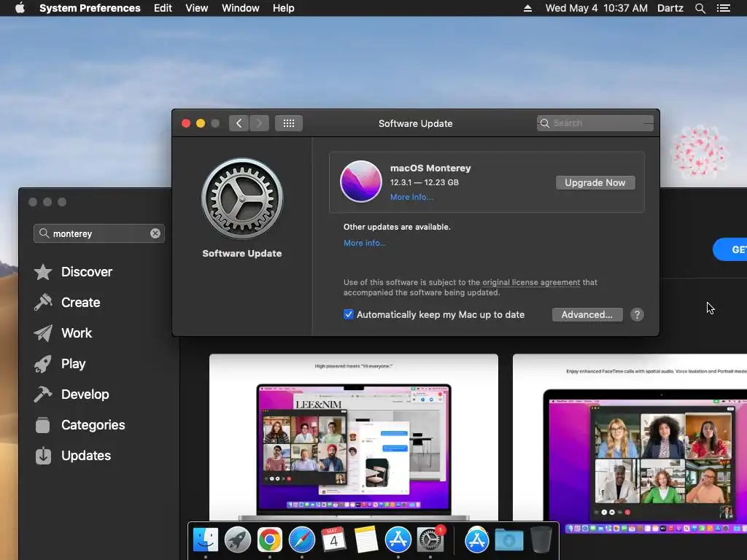Open the Edit menu
This screenshot has height=560, width=747.
(163, 8)
